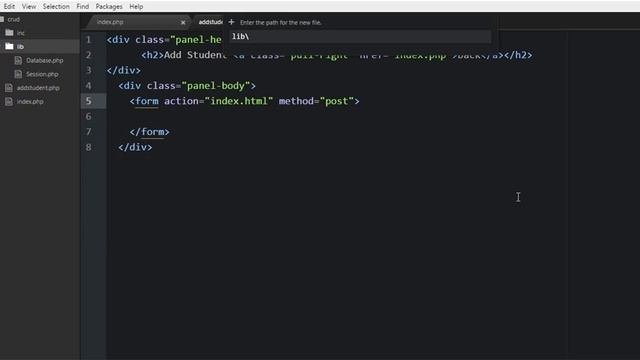Click the closing </h2> tag
Screen dimensions: 640x360
[518, 55]
